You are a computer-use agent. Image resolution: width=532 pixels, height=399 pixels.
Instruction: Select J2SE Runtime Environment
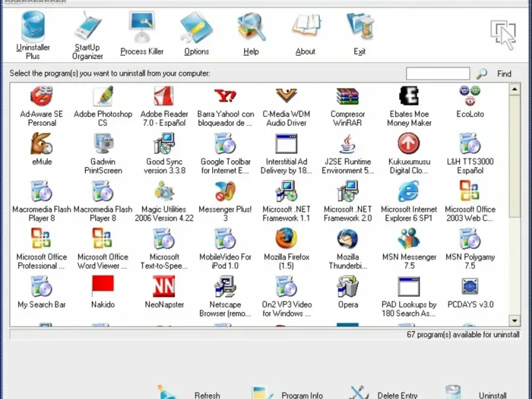point(347,154)
